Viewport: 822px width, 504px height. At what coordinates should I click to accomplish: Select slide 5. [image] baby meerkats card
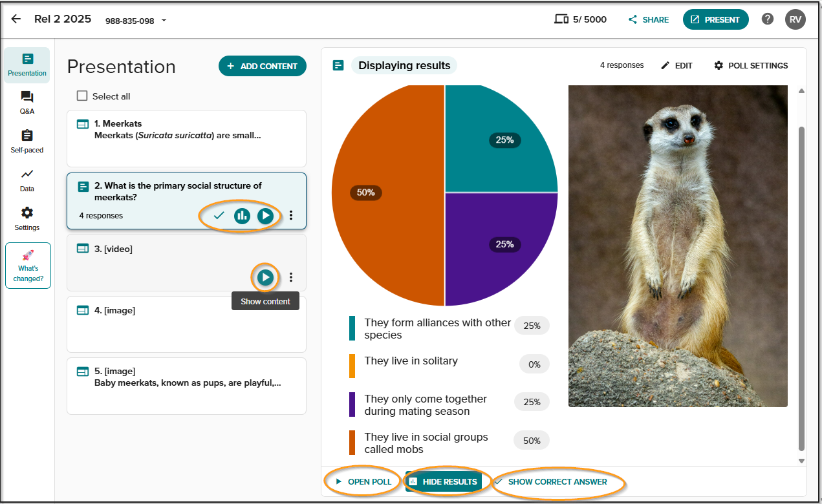186,386
